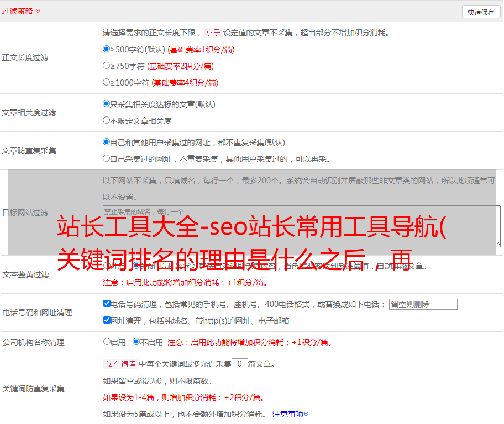Choose 不限定文章相关度 option
504x424 pixels.
tap(107, 120)
